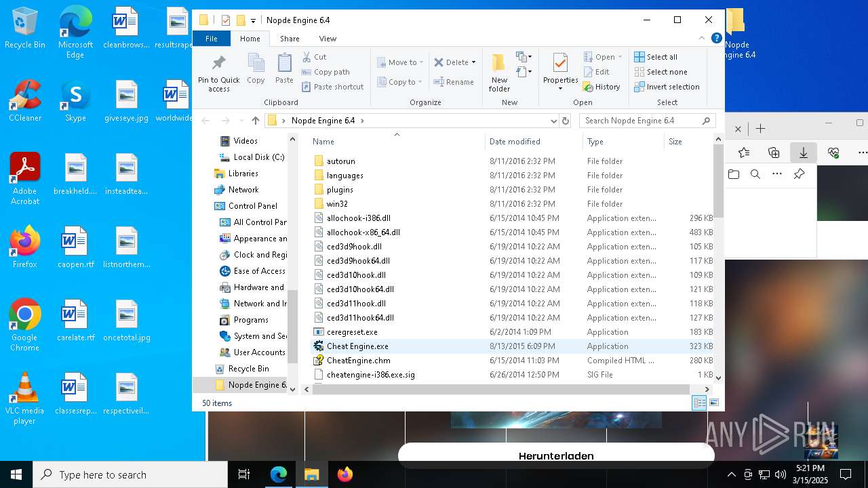Open Customize Quick Access Toolbar dropdown

coord(253,21)
